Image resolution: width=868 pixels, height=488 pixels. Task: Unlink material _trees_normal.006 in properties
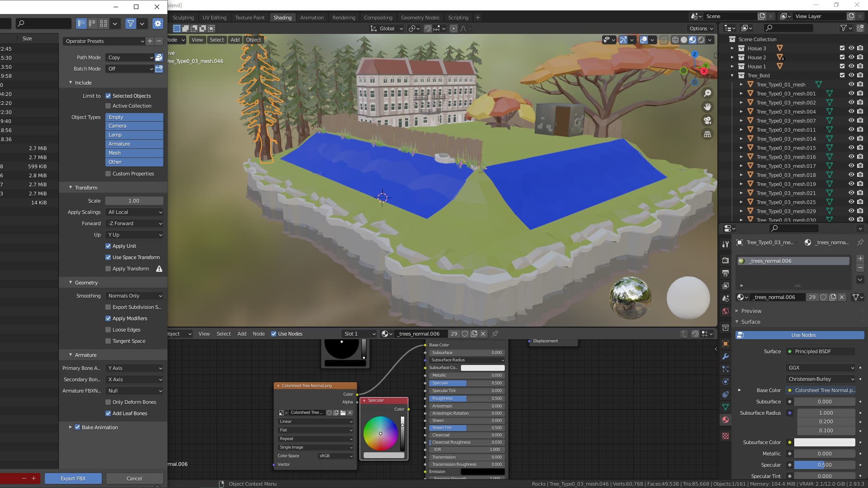pos(842,297)
